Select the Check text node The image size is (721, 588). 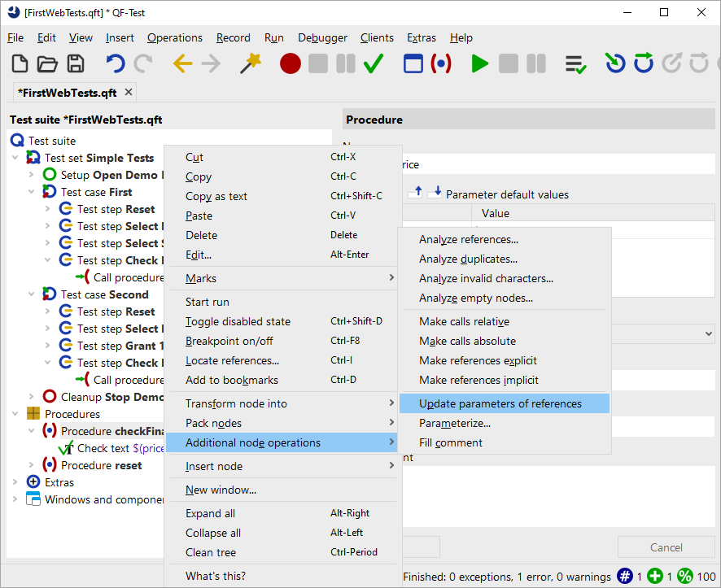click(120, 448)
